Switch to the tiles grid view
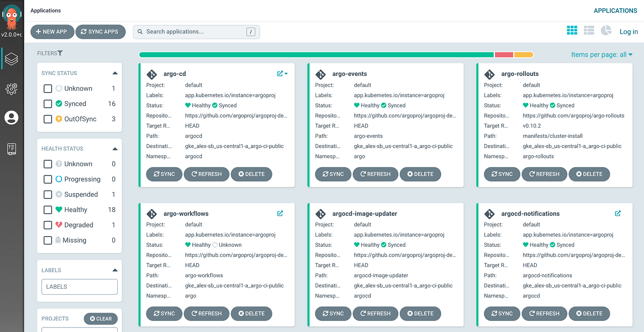Image resolution: width=644 pixels, height=332 pixels. point(572,31)
